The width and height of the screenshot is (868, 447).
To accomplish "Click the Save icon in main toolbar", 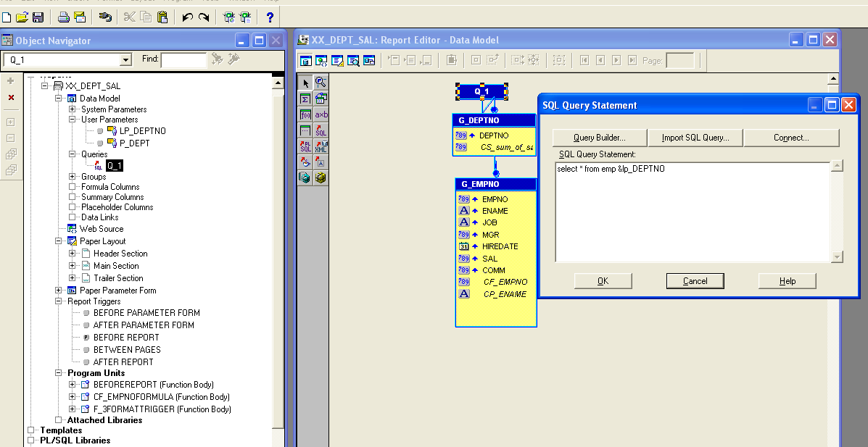I will [x=38, y=17].
